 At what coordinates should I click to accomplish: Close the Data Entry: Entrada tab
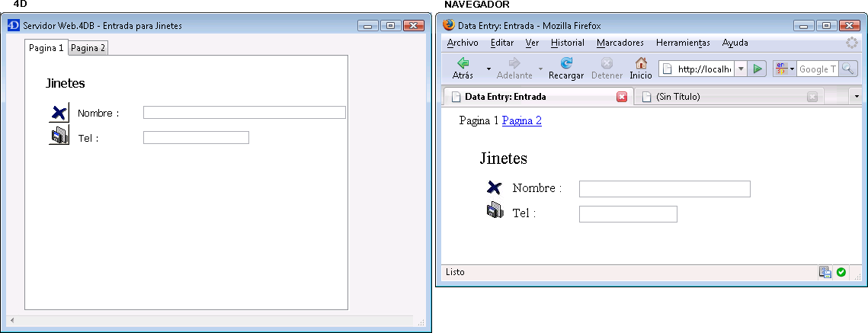point(621,97)
